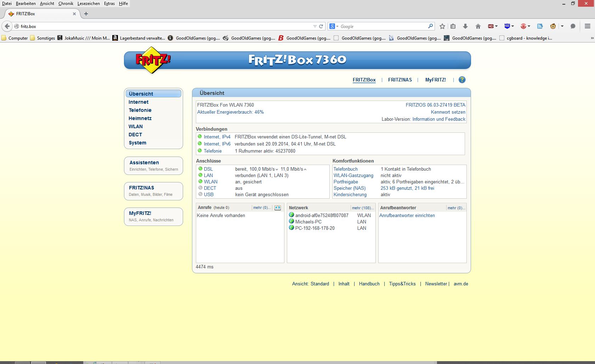The image size is (595, 364).
Task: Bookmark this page with the star icon
Action: [442, 26]
